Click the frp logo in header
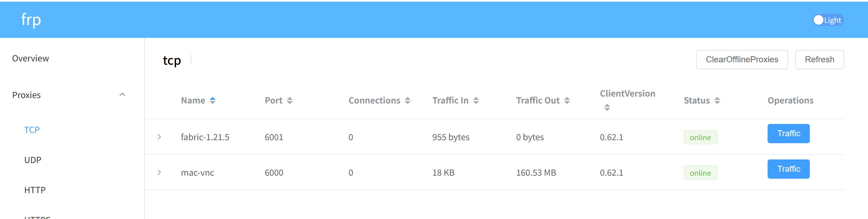Screen dimensions: 868x219 pyautogui.click(x=31, y=20)
